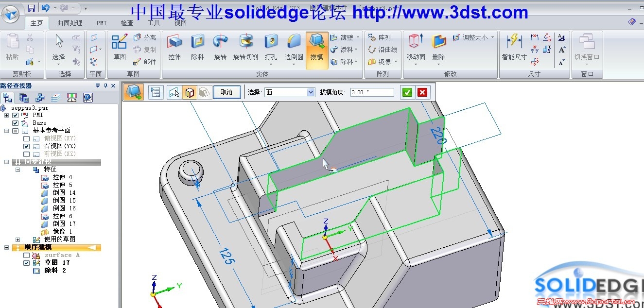
Task: Click the select-face cube step icon
Action: [x=190, y=92]
